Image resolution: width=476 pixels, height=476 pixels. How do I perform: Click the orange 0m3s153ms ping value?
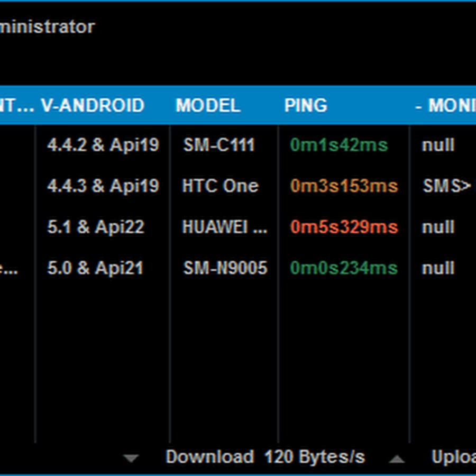[x=344, y=186]
